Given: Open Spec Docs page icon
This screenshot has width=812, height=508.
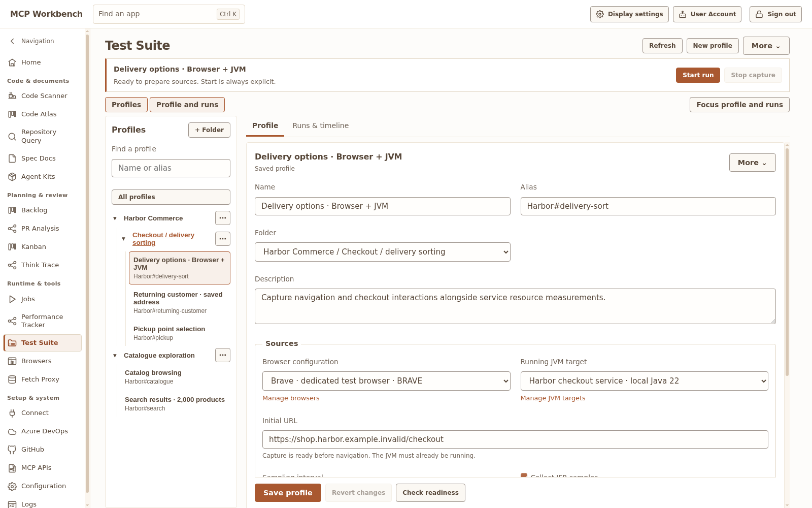Looking at the screenshot, I should 12,158.
